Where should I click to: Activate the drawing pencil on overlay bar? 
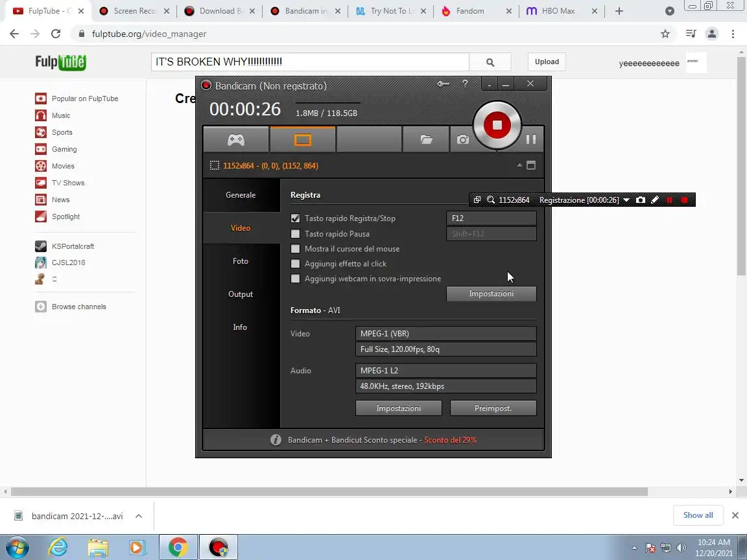pos(655,200)
